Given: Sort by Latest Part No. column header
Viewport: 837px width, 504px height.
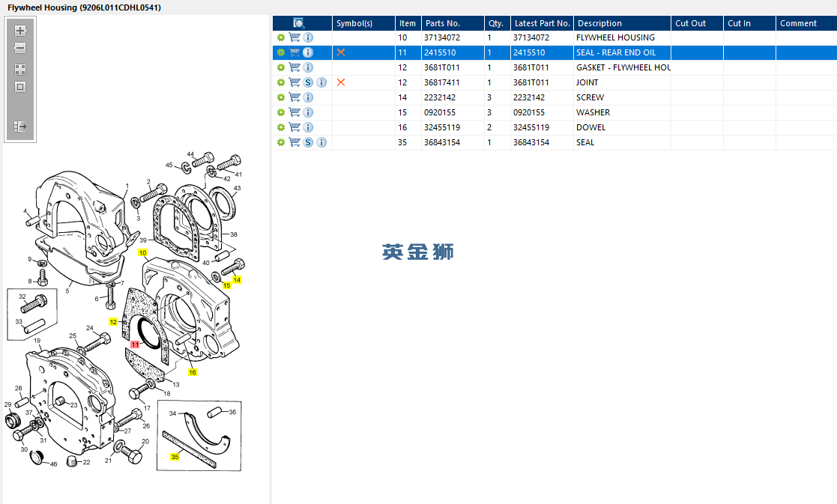Looking at the screenshot, I should 542,23.
